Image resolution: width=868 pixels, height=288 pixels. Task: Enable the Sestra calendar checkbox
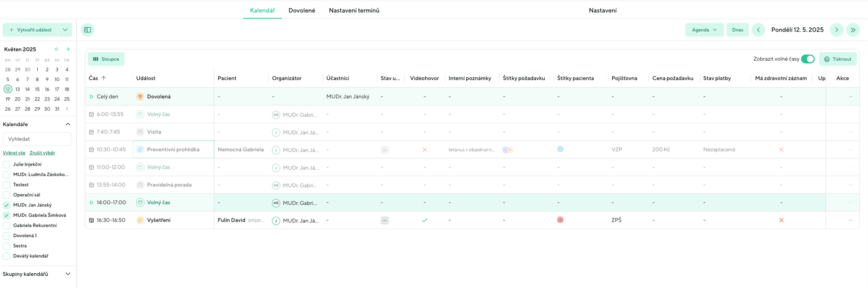click(x=7, y=246)
